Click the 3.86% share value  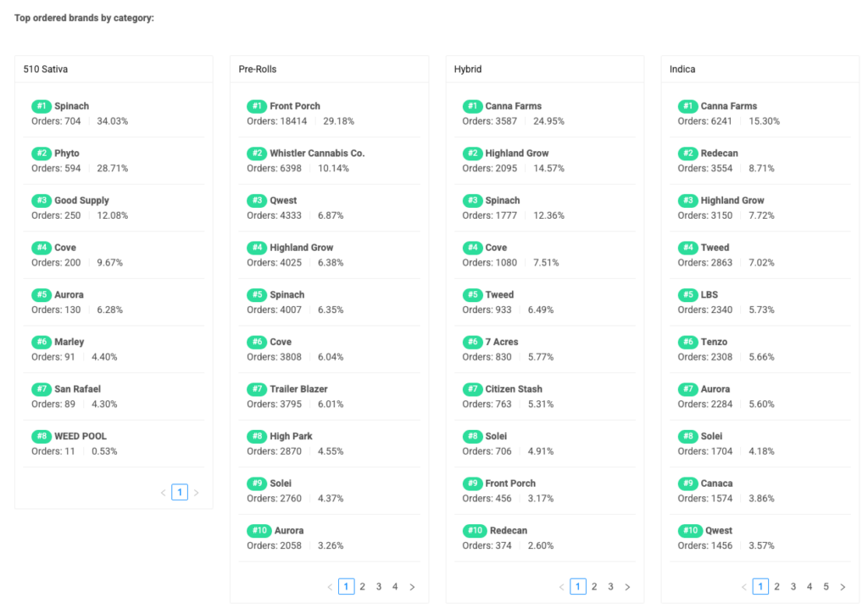point(761,498)
